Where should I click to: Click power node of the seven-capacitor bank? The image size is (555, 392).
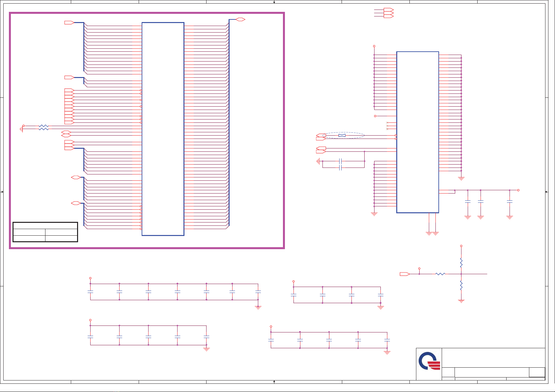(x=90, y=278)
